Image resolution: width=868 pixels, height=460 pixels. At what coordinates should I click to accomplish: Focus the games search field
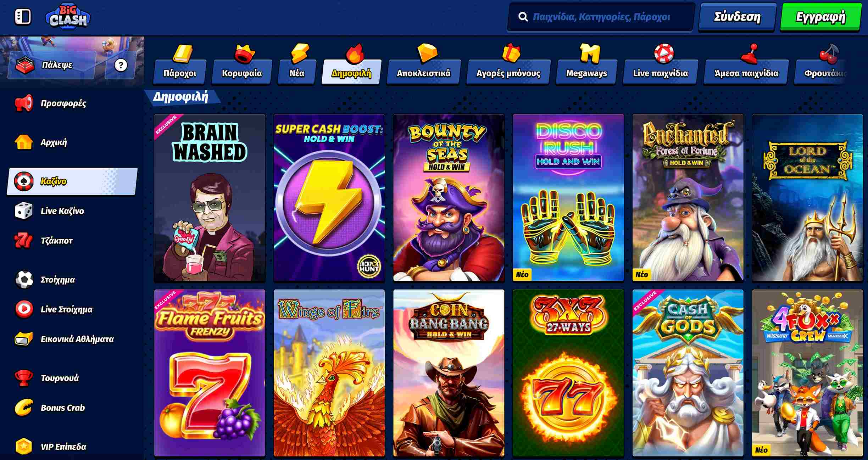coord(601,17)
